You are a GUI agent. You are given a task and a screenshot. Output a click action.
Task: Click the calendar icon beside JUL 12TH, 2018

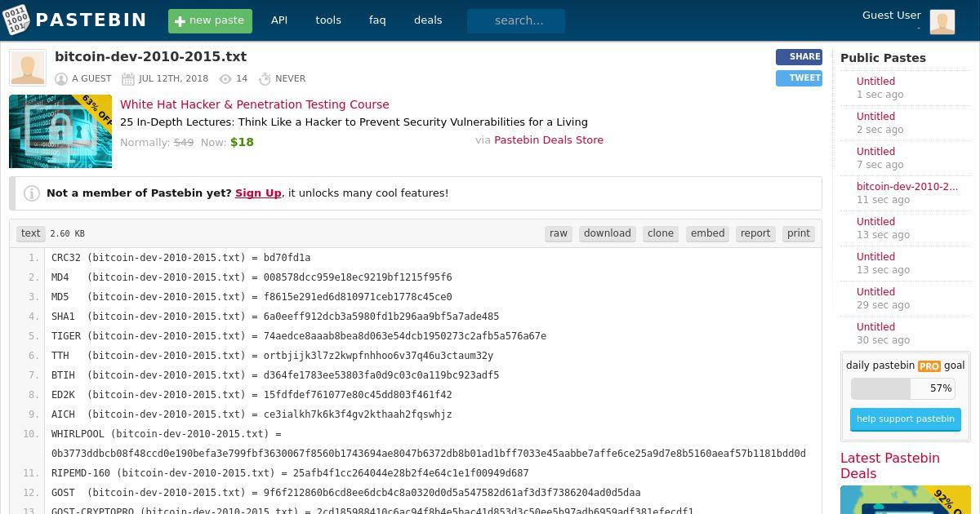click(x=128, y=79)
